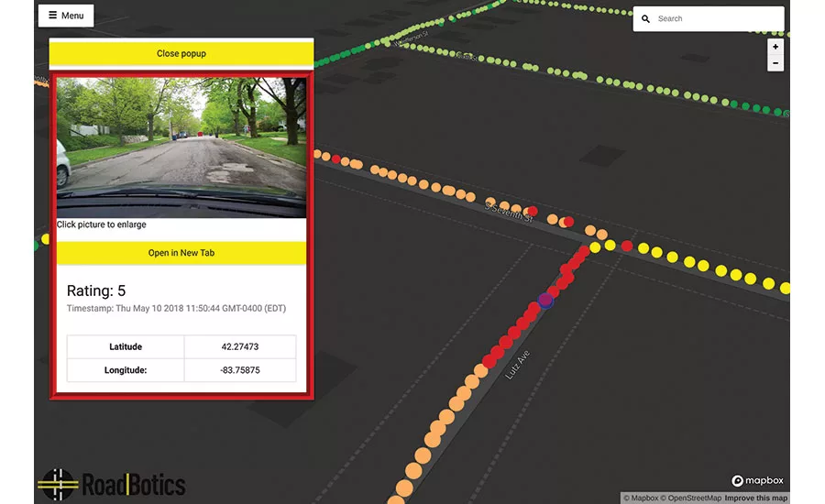
Task: Click the Longitude: label cell
Action: [126, 370]
